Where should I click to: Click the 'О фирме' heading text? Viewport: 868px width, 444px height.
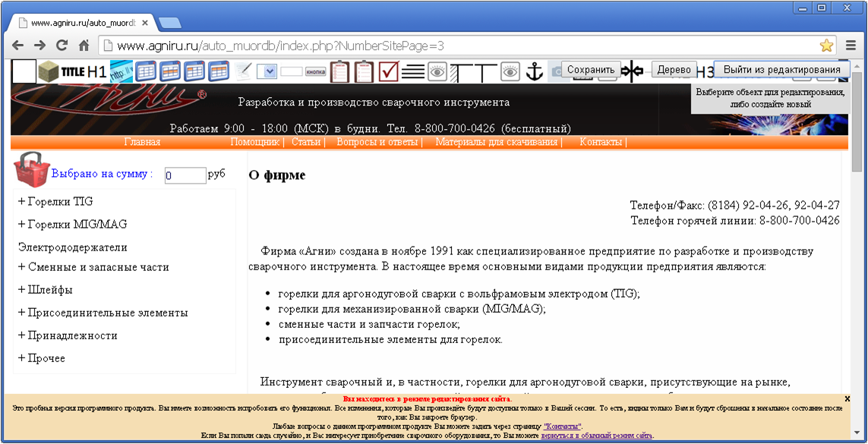point(276,175)
